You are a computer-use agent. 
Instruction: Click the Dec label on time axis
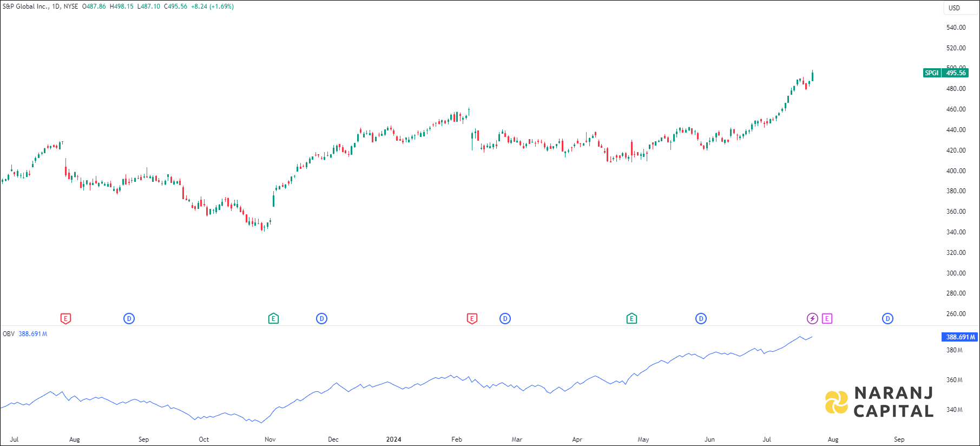coord(333,440)
